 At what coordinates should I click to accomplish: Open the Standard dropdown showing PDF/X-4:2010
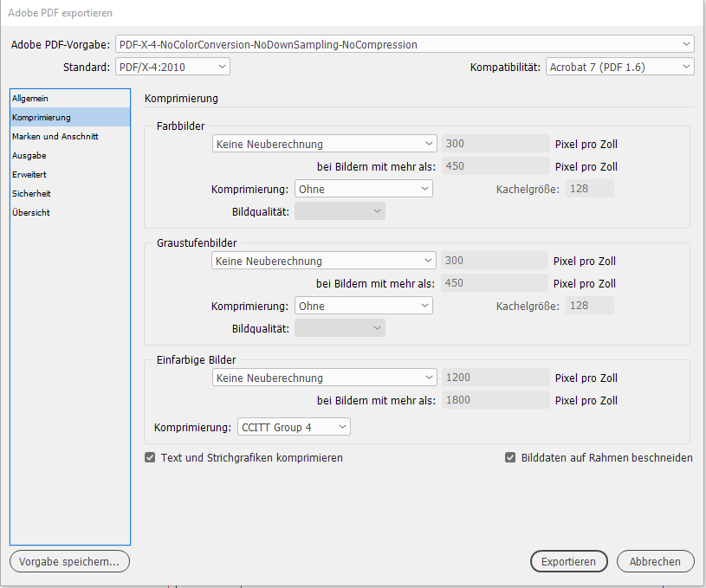pos(170,66)
